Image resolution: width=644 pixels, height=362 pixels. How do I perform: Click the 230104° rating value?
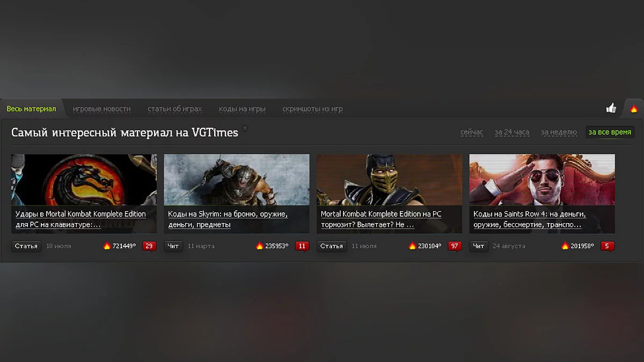[429, 246]
